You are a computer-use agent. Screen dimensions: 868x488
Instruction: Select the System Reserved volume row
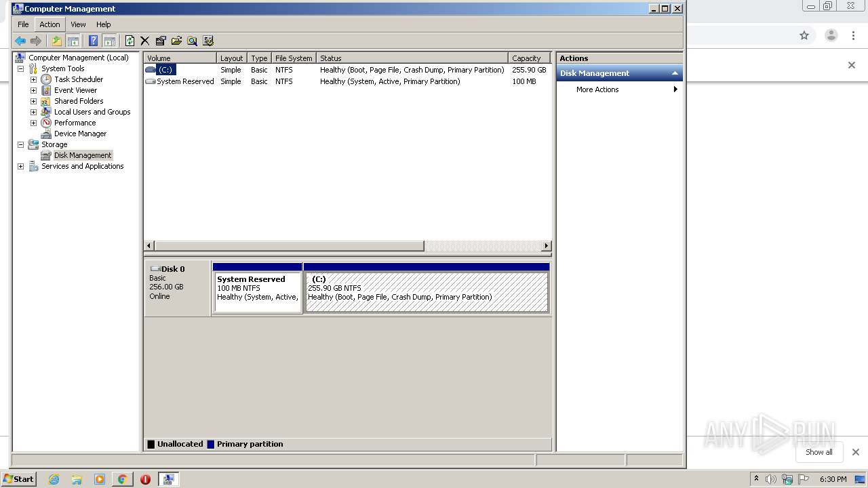347,81
